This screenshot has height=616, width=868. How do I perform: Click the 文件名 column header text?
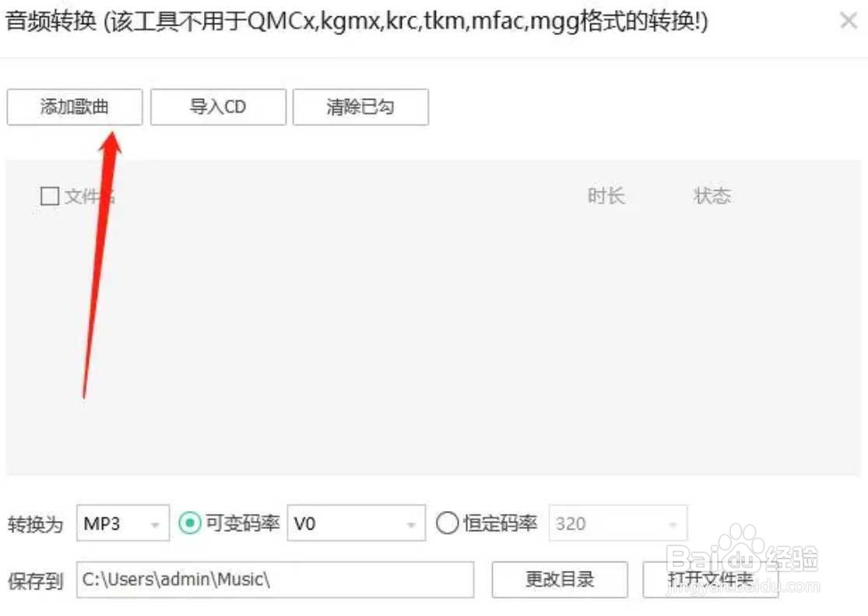[90, 196]
